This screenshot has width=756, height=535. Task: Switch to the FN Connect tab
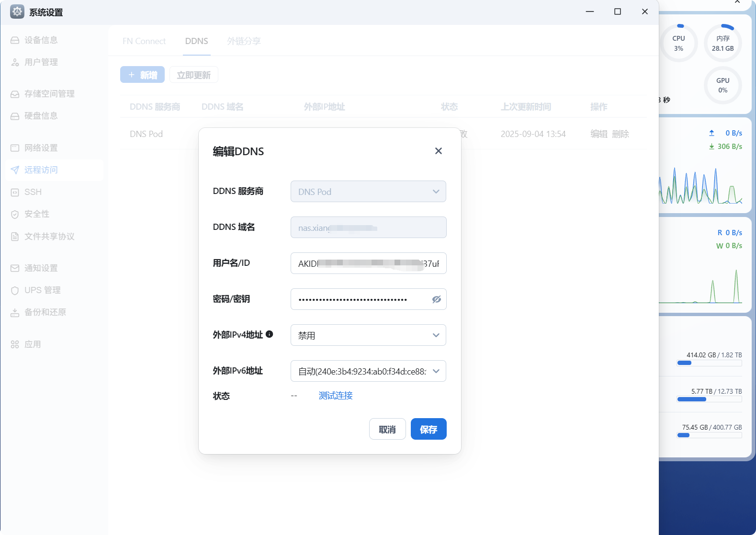[x=144, y=41]
